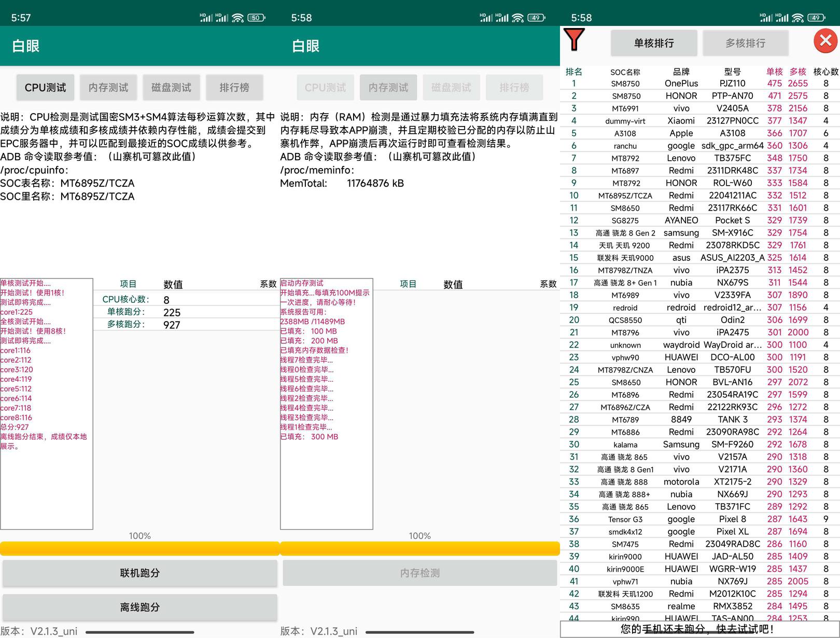The image size is (840, 638).
Task: Tap the 内存检测 button
Action: tap(420, 573)
